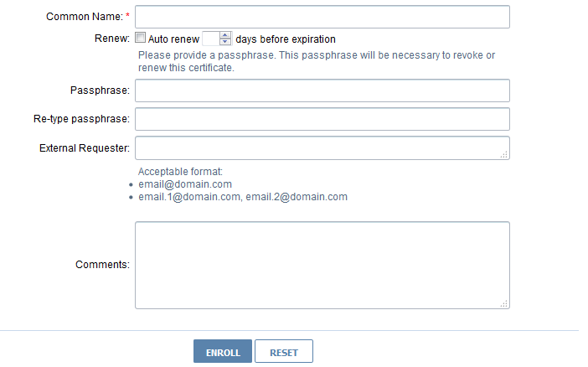Click the Comments label
The height and width of the screenshot is (367, 588).
click(x=102, y=265)
